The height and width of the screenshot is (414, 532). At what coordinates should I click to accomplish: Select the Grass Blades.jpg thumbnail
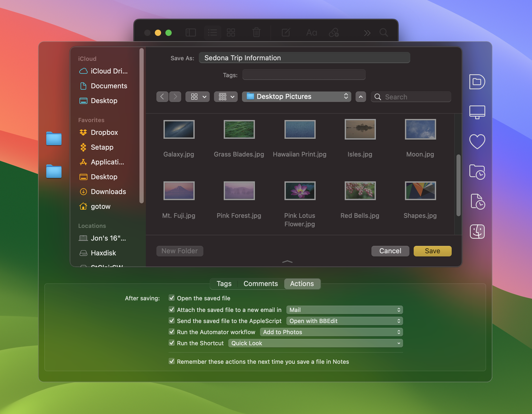239,129
